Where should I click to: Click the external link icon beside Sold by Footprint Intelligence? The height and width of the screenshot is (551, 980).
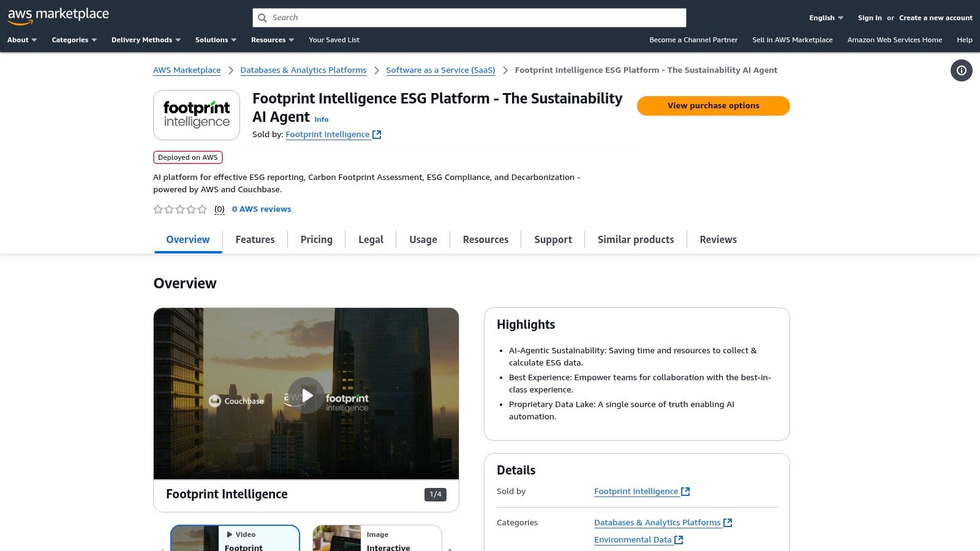(x=377, y=135)
